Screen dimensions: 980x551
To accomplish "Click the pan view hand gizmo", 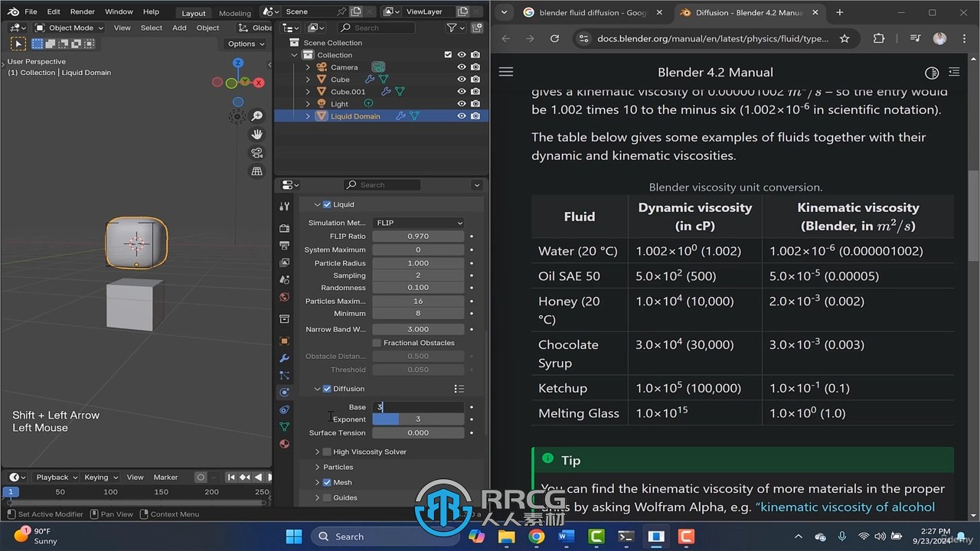I will click(257, 134).
